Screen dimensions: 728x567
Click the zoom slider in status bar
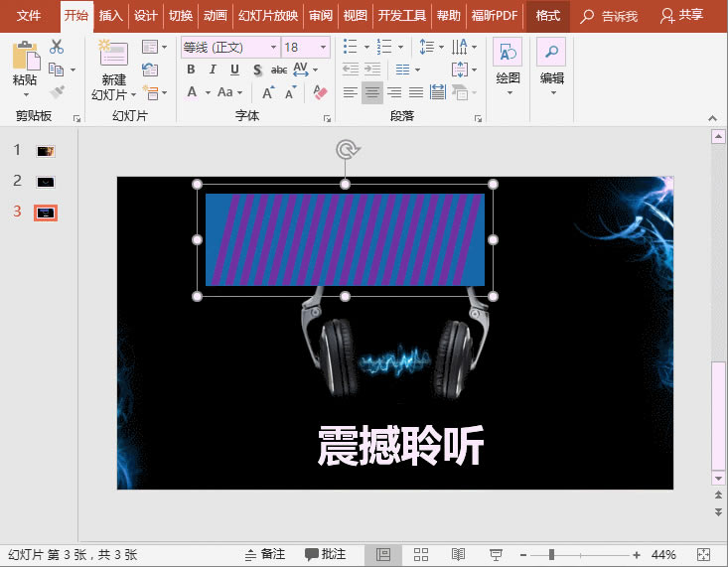(x=552, y=554)
